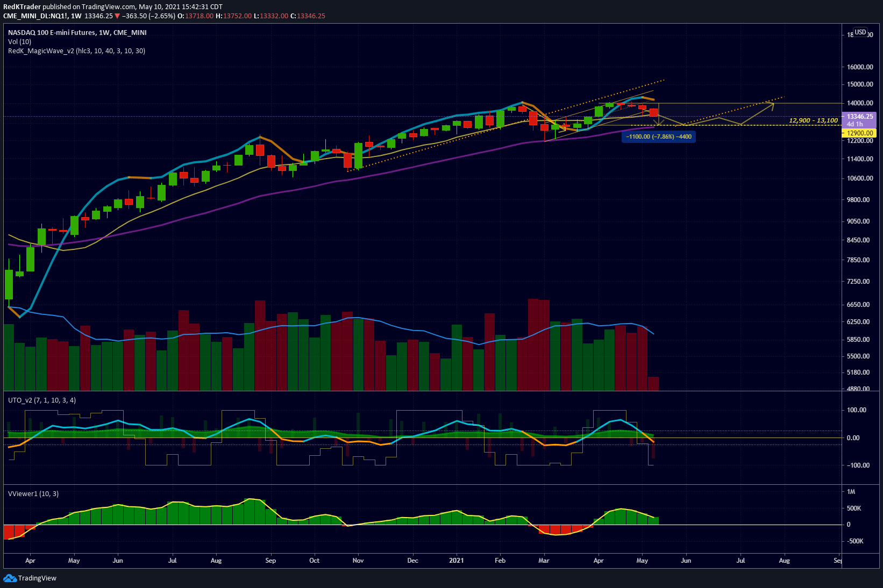Screen dimensions: 883x588
Task: Click the 7850.00 price axis label
Action: click(x=858, y=260)
